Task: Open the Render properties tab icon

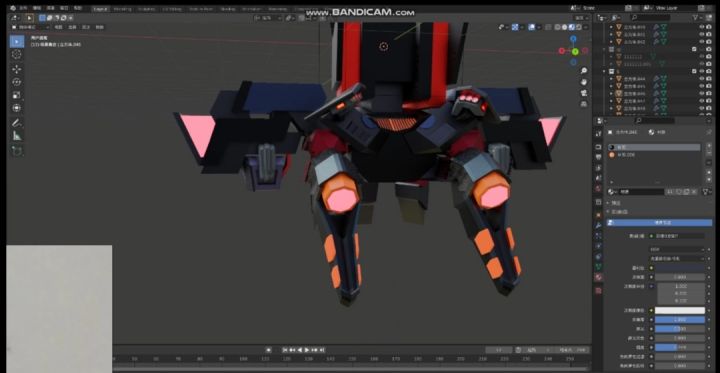Action: pyautogui.click(x=598, y=147)
